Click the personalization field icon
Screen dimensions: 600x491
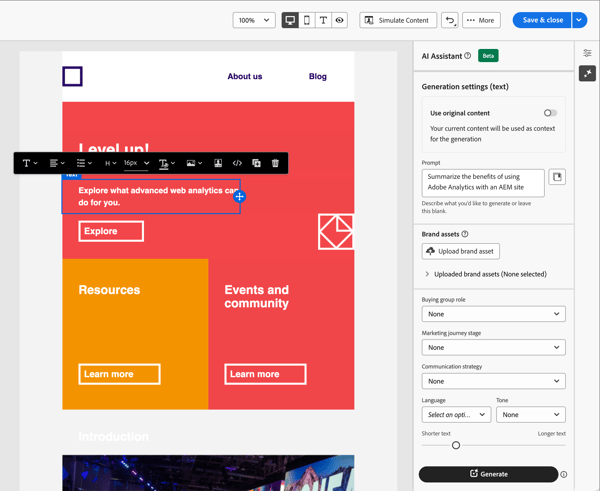tap(218, 163)
